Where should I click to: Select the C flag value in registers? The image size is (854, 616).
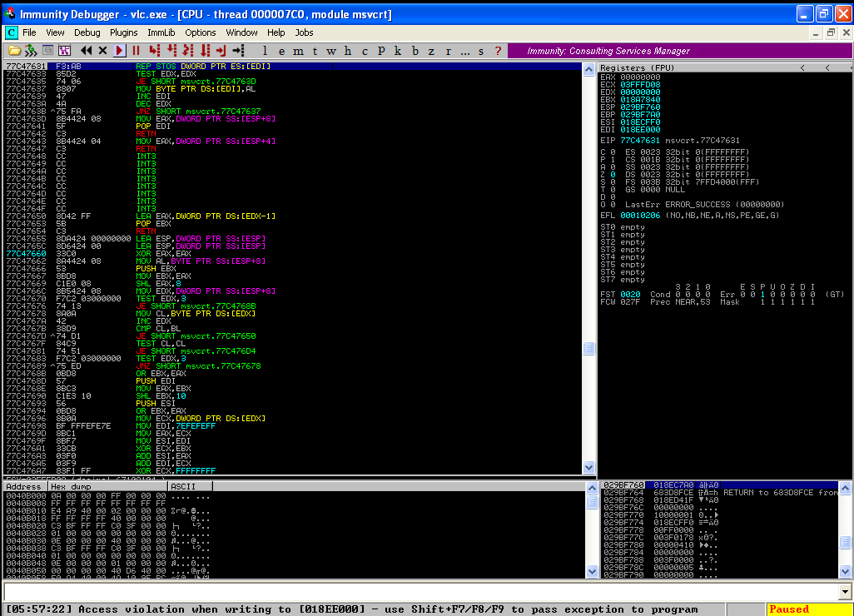coord(612,152)
